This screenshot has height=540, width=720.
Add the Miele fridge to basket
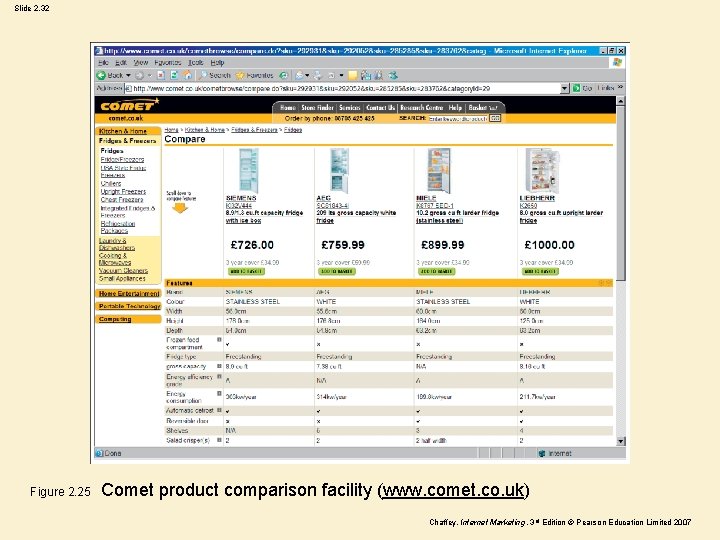436,271
